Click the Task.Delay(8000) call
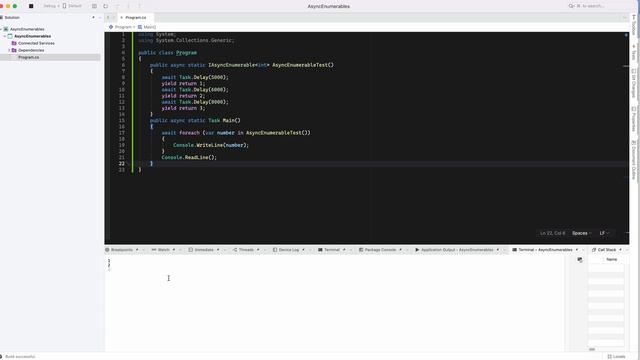The height and width of the screenshot is (360, 640). (x=202, y=102)
